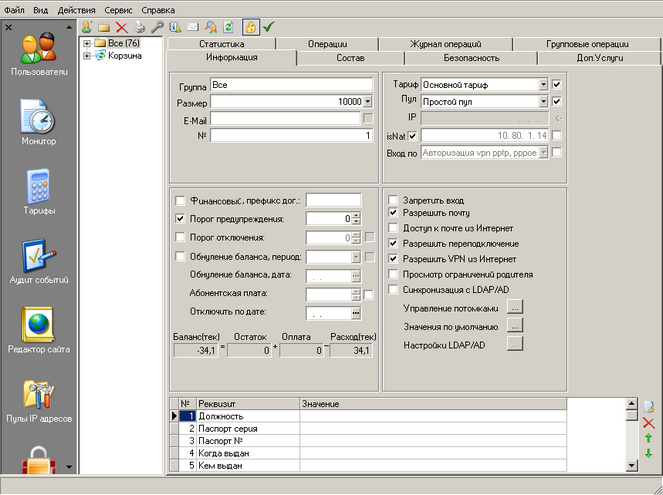This screenshot has width=663, height=495.
Task: Open the Тарифы calculator sidebar icon
Action: pos(39,187)
